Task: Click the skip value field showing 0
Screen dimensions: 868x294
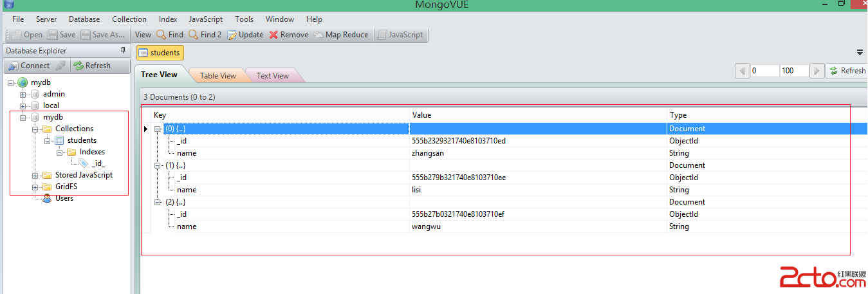Action: (764, 71)
